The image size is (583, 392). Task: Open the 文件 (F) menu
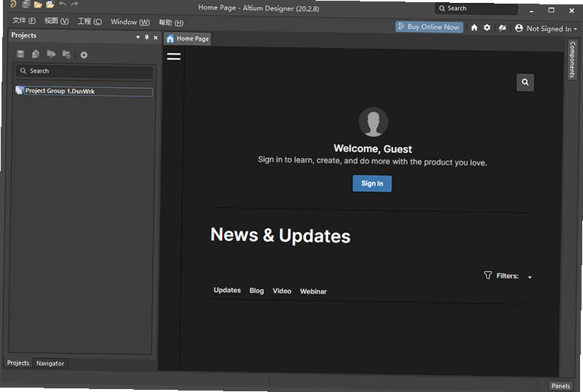pos(24,20)
